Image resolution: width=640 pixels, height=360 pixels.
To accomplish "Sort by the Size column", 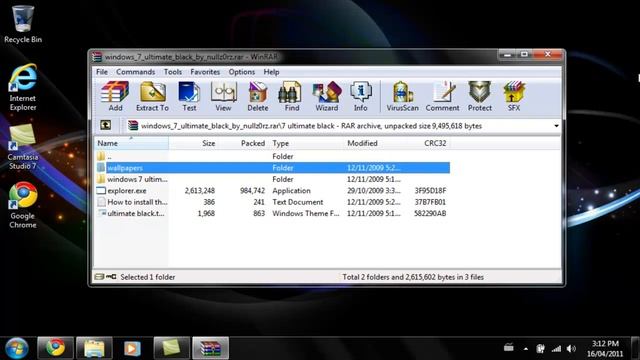I will point(193,143).
